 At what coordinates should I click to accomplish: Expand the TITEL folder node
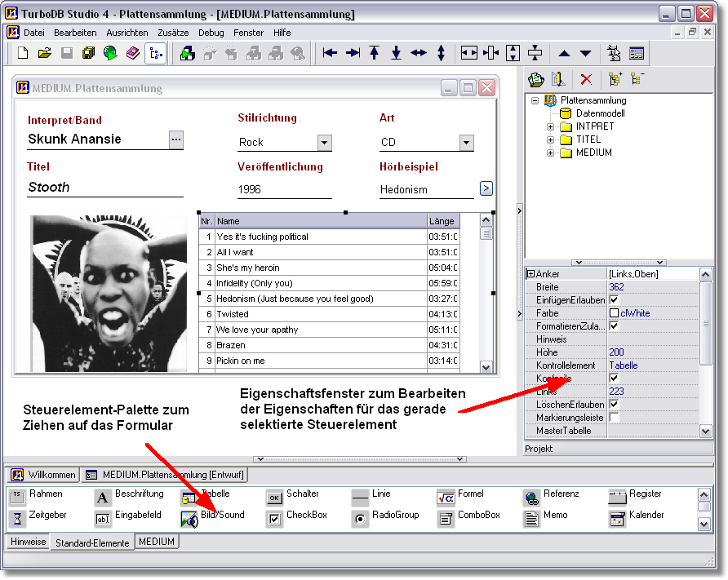tap(550, 139)
